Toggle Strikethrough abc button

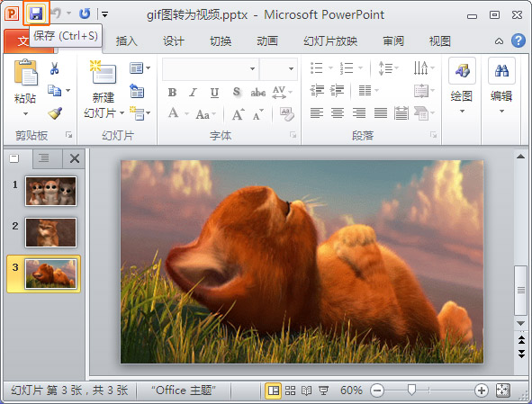click(x=257, y=93)
